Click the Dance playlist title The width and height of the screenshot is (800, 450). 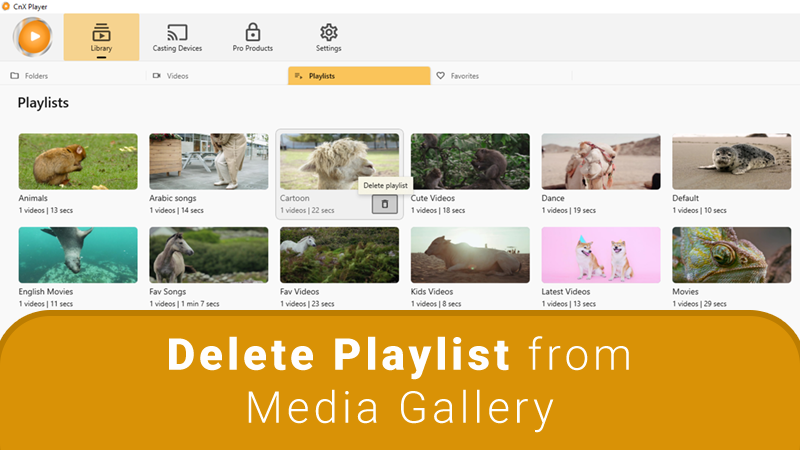[553, 198]
